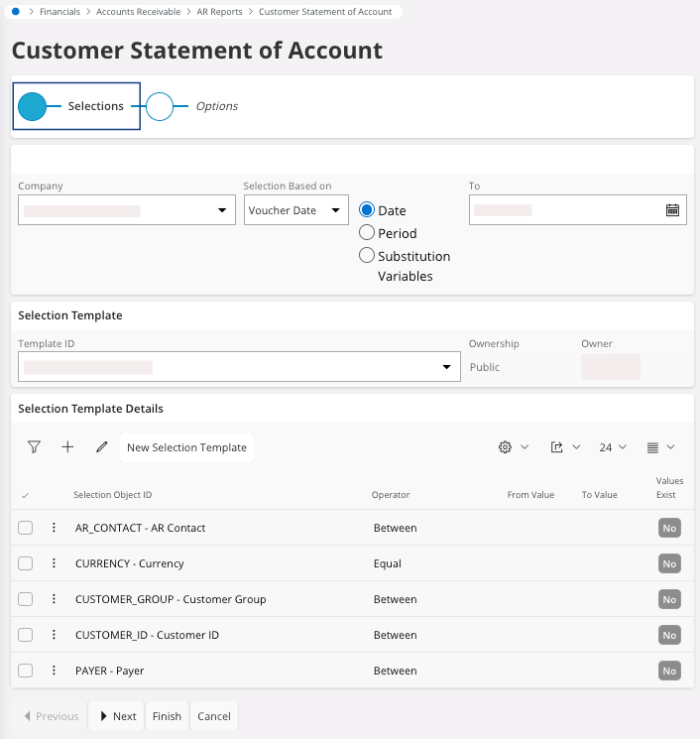Open the export icon menu
Screen dimensions: 700x739
pos(564,447)
